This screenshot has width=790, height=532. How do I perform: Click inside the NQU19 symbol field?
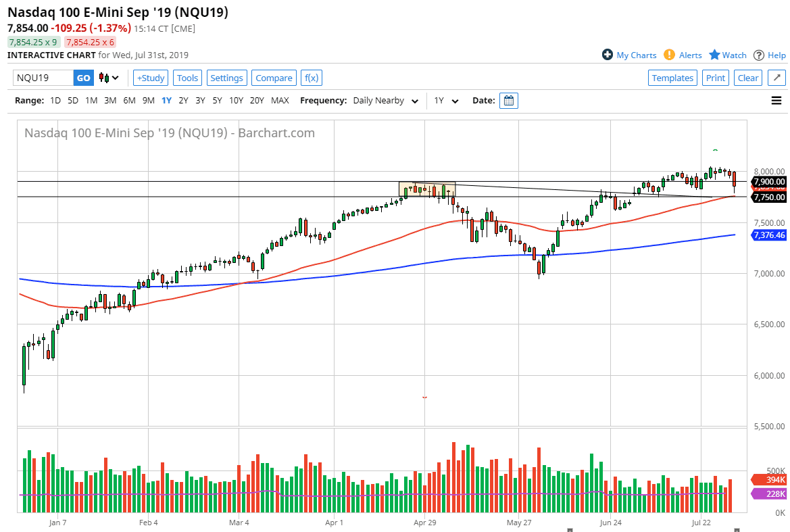point(42,78)
